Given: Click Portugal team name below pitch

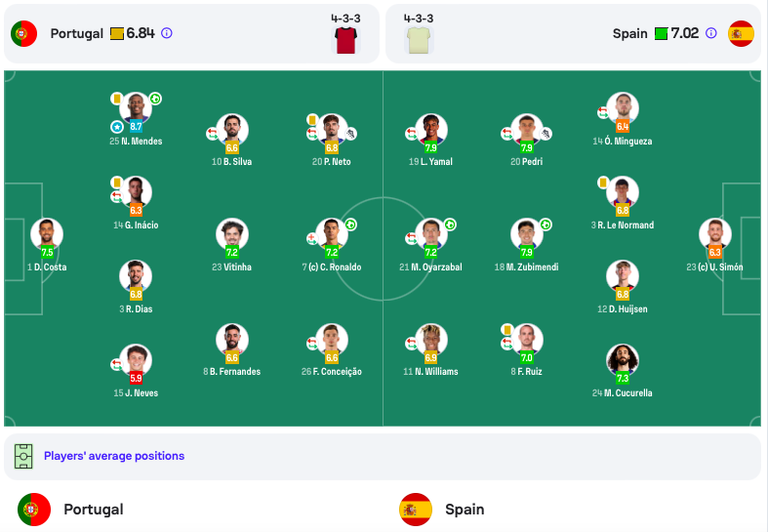Looking at the screenshot, I should click(94, 510).
